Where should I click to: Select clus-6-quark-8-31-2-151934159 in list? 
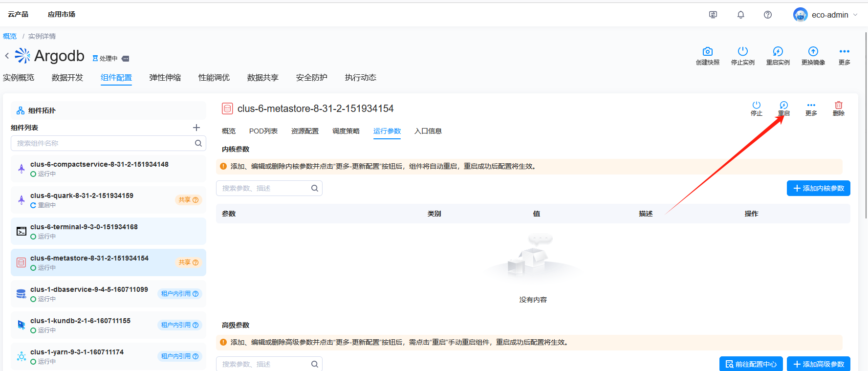108,200
